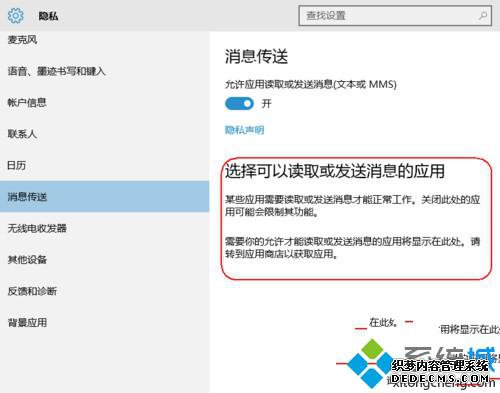Screen dimensions: 500x393
Task: Open 无线电收发器 settings
Action: tap(37, 228)
